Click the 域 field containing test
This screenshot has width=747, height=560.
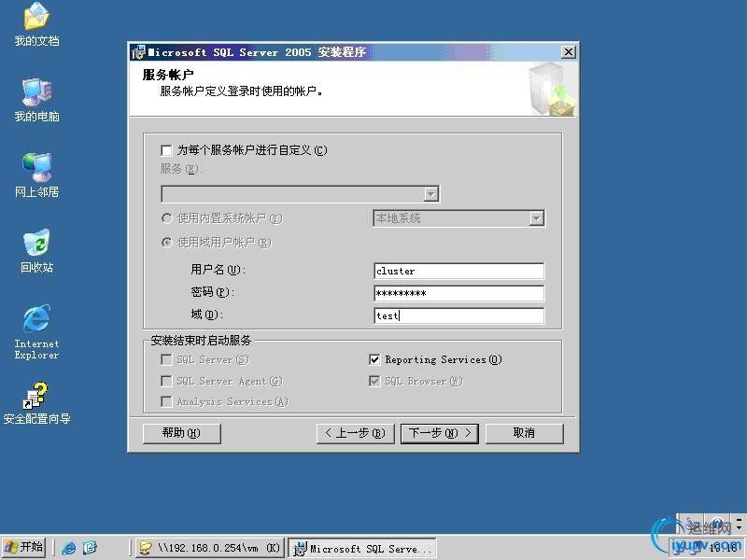458,315
